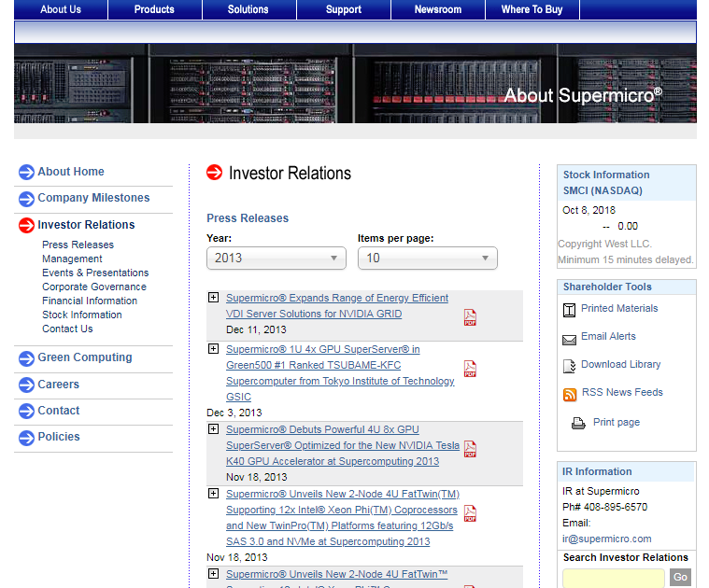The image size is (709, 588).
Task: Go to About Home page
Action: (x=71, y=172)
